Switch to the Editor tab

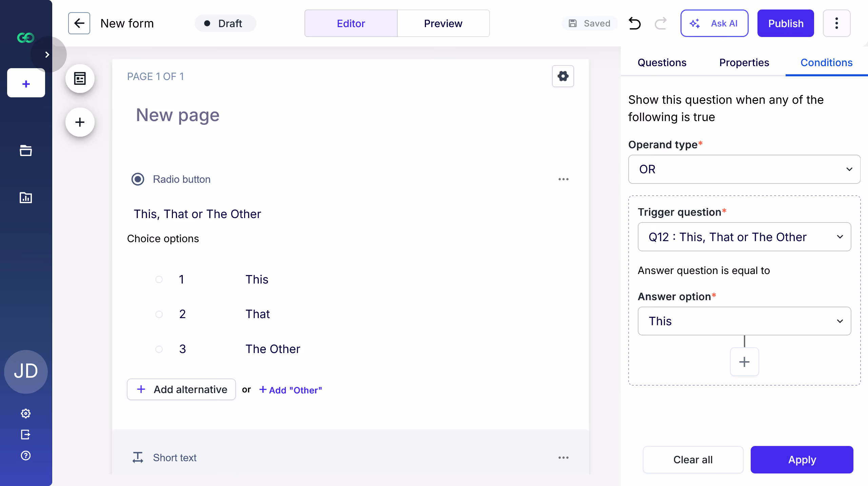[x=351, y=23]
